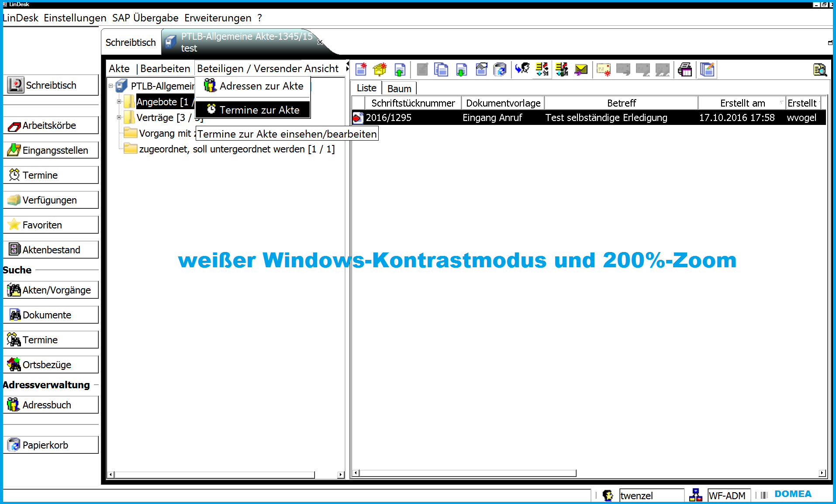Click the yellow envelope send icon

pos(581,69)
